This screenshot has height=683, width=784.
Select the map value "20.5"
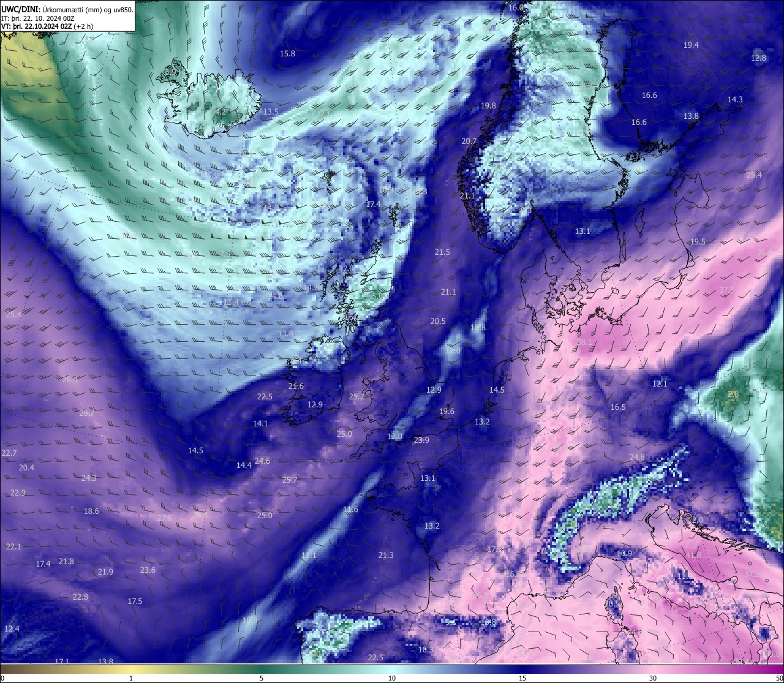(438, 321)
